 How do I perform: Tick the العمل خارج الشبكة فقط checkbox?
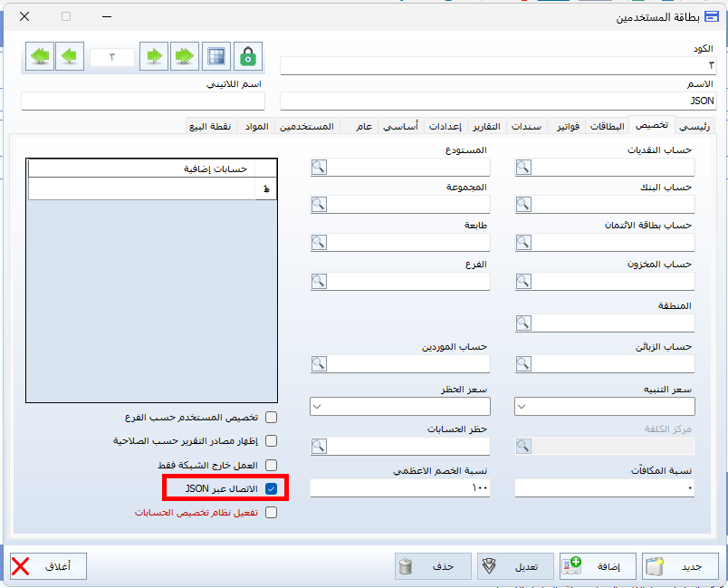coord(271,465)
